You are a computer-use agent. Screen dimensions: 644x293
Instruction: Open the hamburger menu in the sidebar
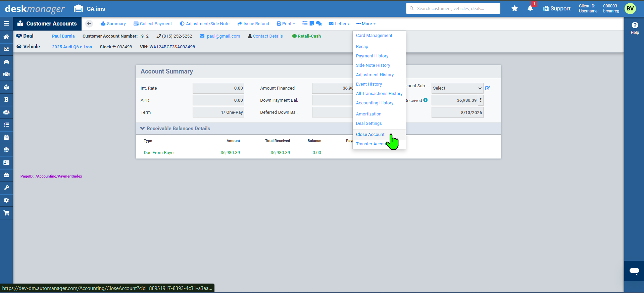pyautogui.click(x=6, y=23)
